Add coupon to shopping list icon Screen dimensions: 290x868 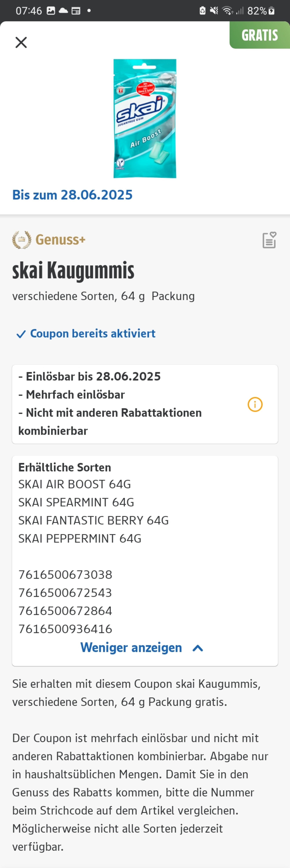[x=269, y=240]
